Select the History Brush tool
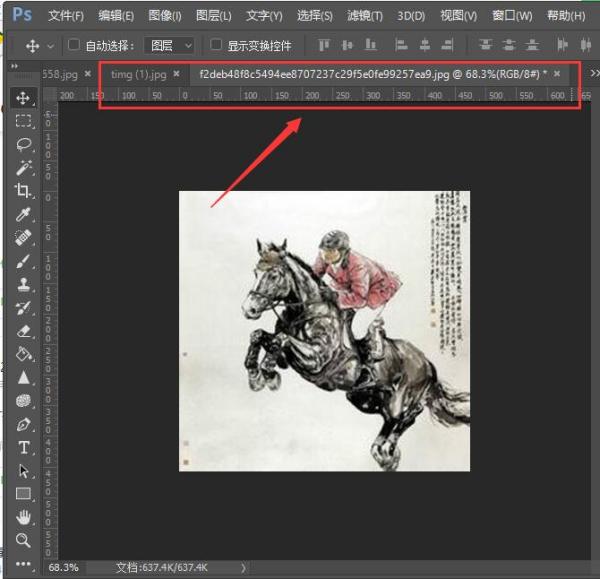Image resolution: width=600 pixels, height=579 pixels. [23, 308]
